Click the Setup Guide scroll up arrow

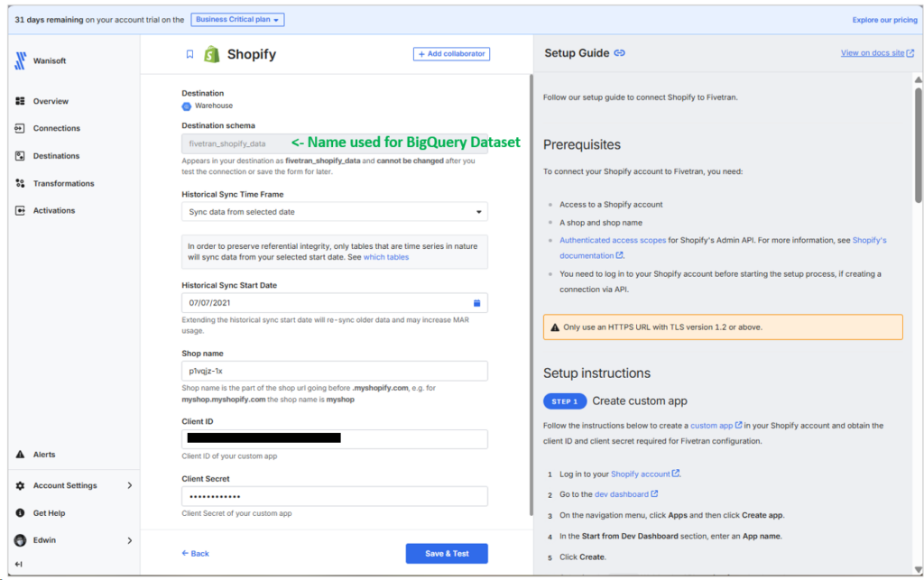[x=918, y=79]
